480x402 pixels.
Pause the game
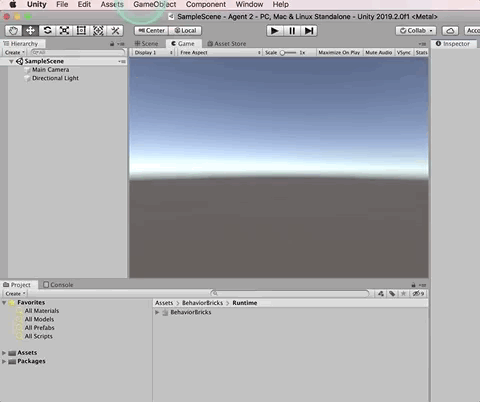click(292, 31)
